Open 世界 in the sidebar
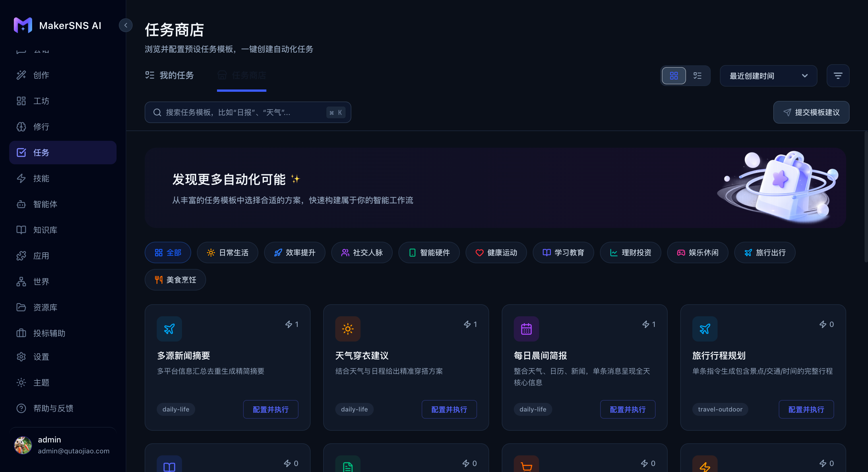The image size is (868, 472). [63, 281]
